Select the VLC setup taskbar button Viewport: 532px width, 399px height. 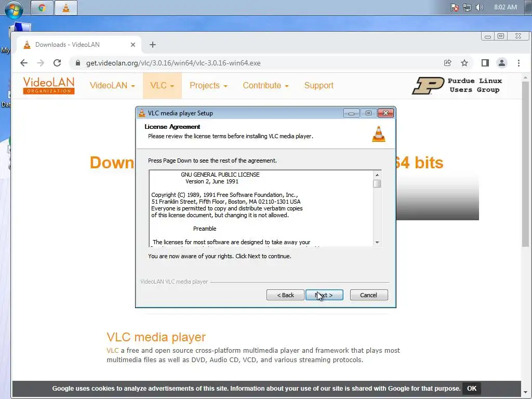tap(66, 8)
